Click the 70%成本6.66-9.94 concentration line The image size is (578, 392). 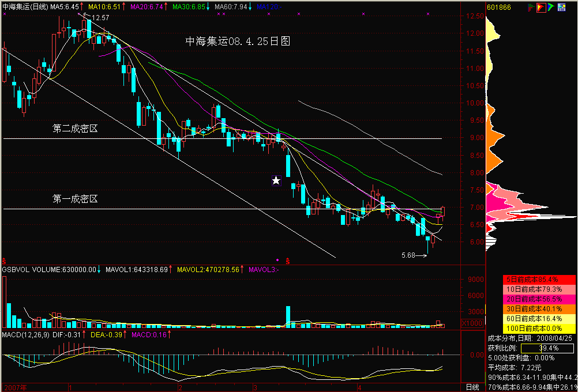pyautogui.click(x=532, y=387)
